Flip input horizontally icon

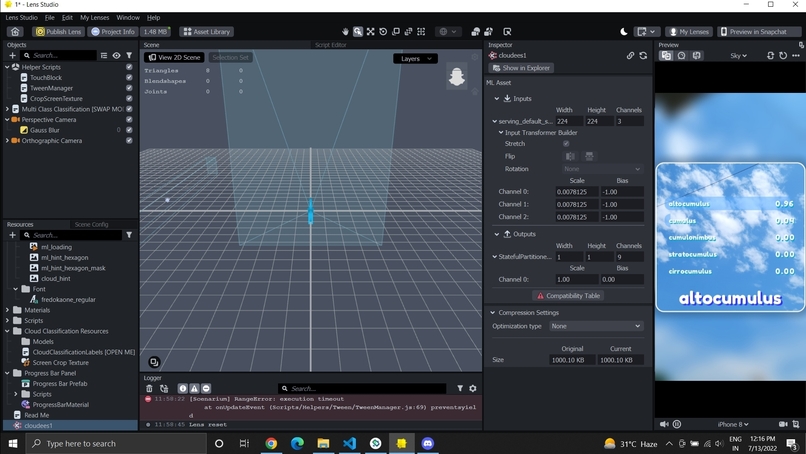tap(570, 156)
